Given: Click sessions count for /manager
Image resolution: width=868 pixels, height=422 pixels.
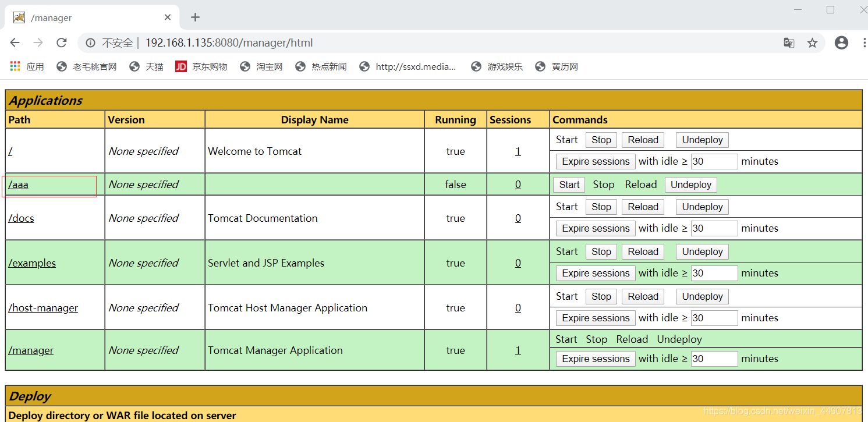Looking at the screenshot, I should tap(518, 350).
